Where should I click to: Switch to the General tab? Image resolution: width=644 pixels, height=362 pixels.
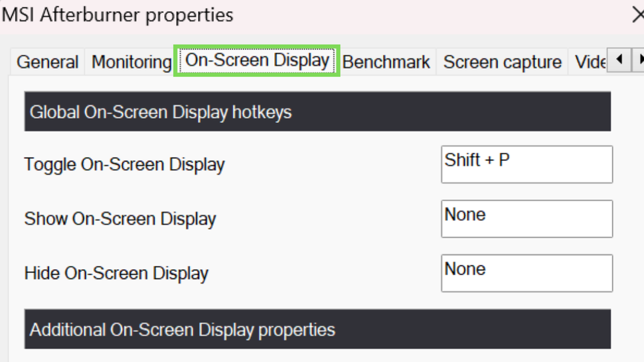[x=48, y=62]
